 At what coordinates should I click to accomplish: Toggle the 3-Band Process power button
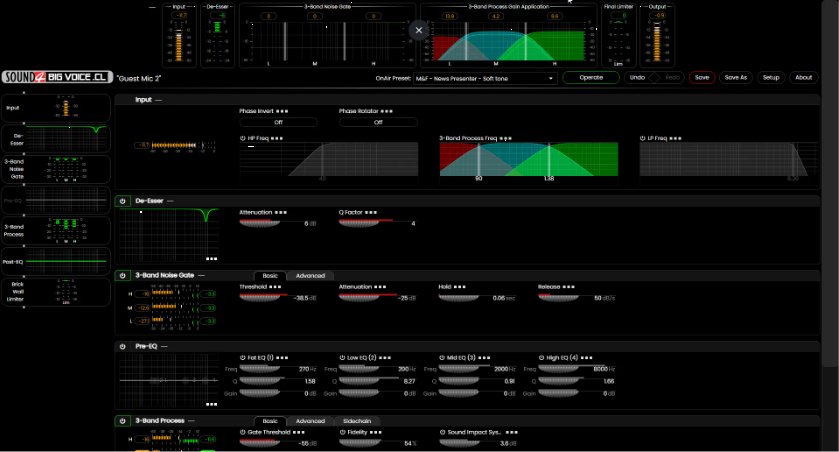click(x=123, y=421)
